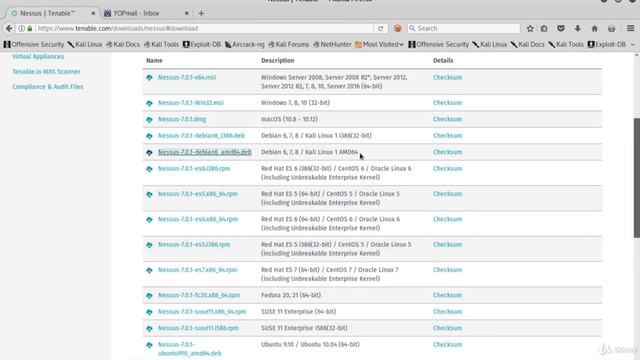Click download icon beside debian6_amd64.deb
This screenshot has width=640, height=360.
pos(149,152)
